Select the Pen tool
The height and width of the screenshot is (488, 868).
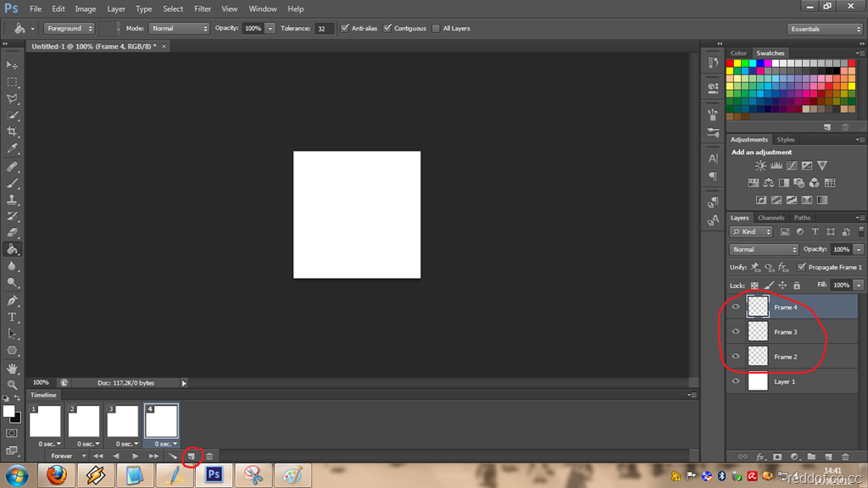12,301
